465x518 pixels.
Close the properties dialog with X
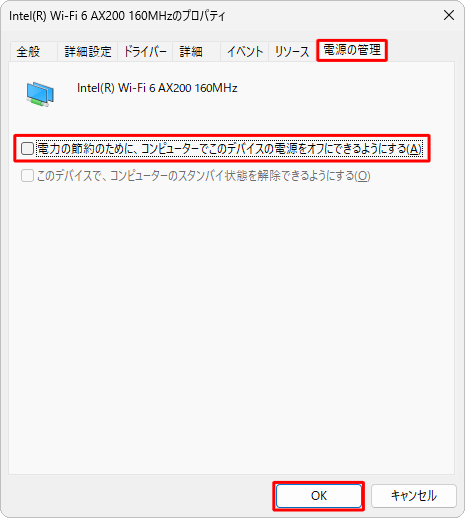point(449,15)
